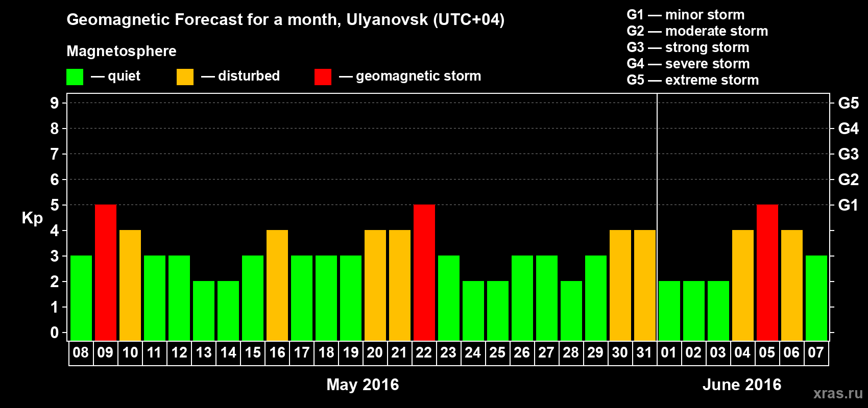Click the green bar for June 01

(669, 311)
